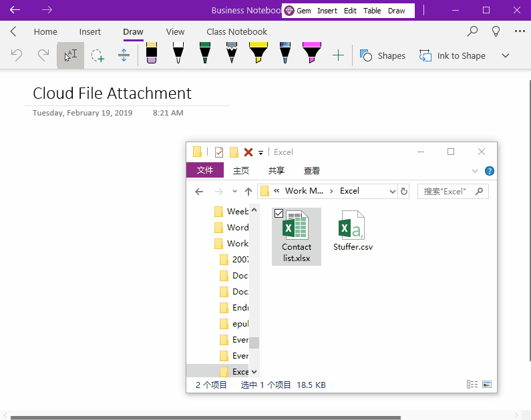Uncheck the Contact list.xlsx checkbox
The height and width of the screenshot is (420, 531).
click(279, 214)
